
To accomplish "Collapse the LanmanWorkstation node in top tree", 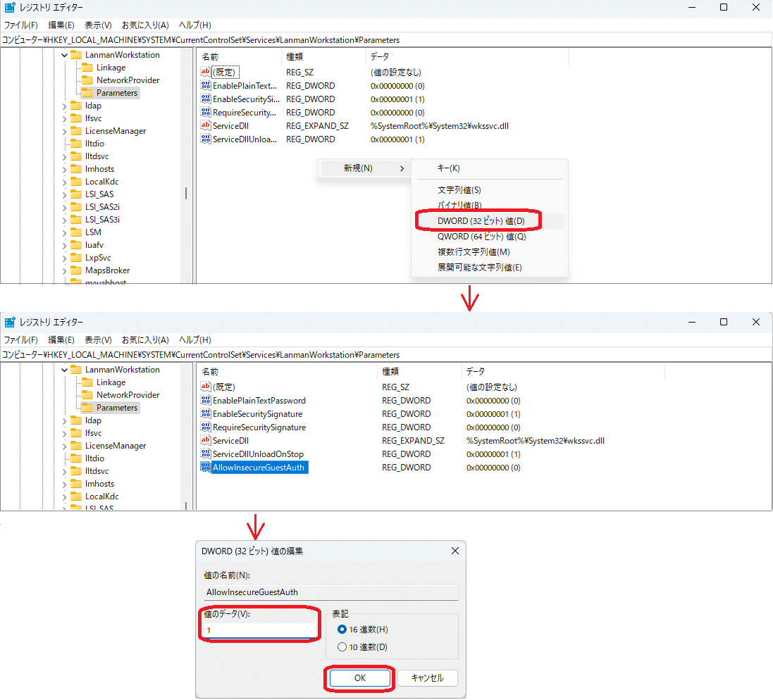I will tap(64, 55).
